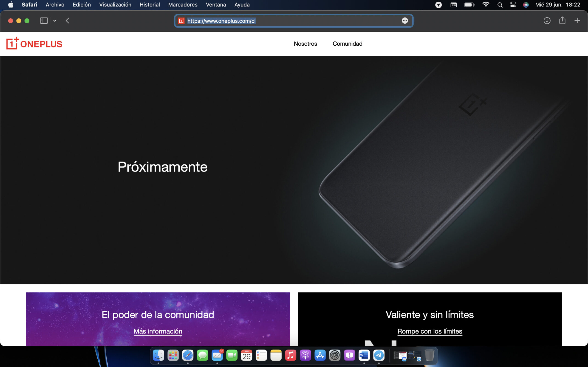Expand the tab group dropdown chevron
The height and width of the screenshot is (367, 588).
click(x=55, y=21)
